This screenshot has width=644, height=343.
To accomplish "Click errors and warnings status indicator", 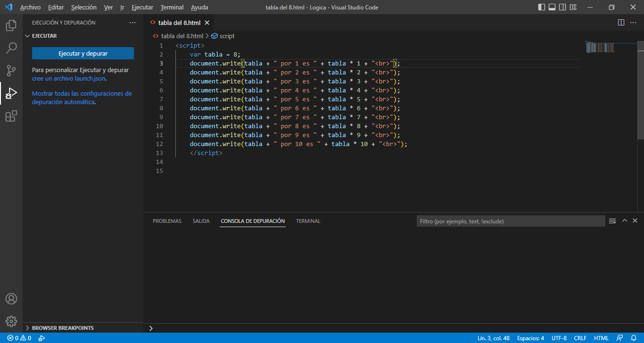I will pos(19,338).
